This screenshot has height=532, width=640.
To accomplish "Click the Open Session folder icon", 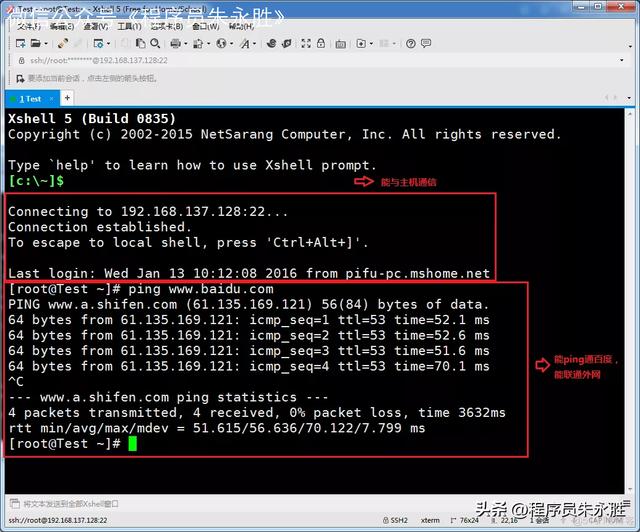I will point(36,43).
